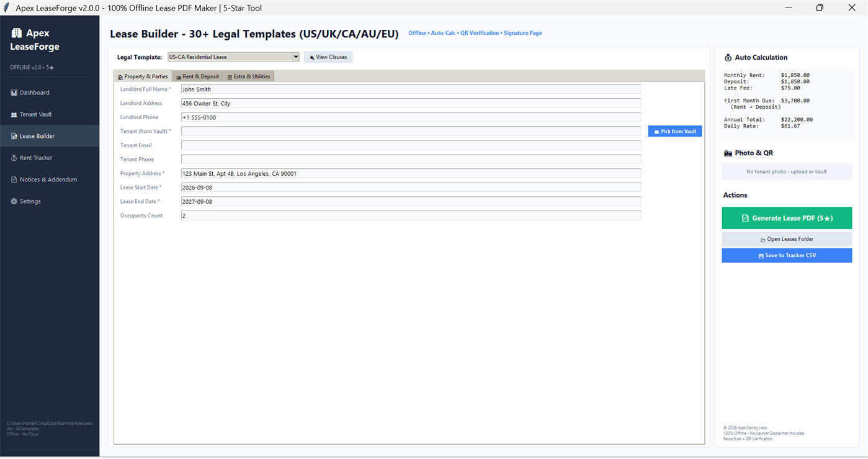Select the Property & Parties tab
868x459 pixels.
[x=143, y=76]
